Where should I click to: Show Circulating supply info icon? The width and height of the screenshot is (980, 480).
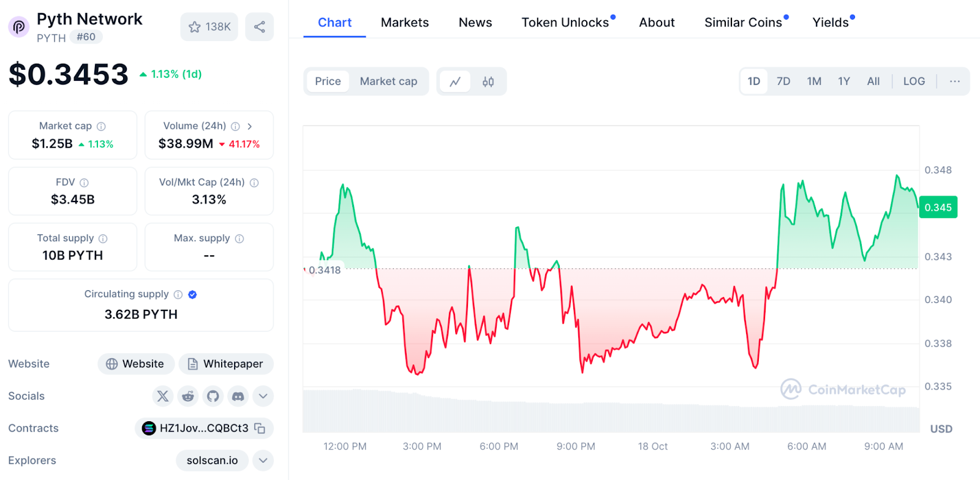(178, 294)
